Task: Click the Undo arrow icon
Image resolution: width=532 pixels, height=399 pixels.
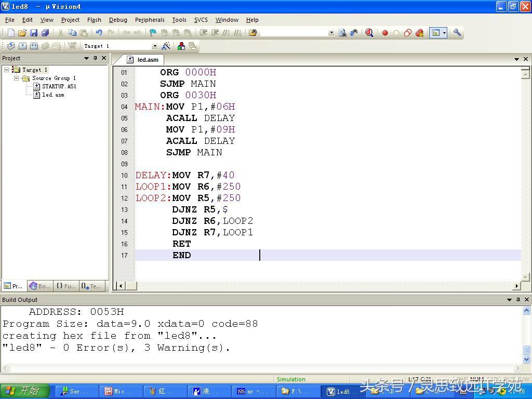Action: pyautogui.click(x=99, y=33)
